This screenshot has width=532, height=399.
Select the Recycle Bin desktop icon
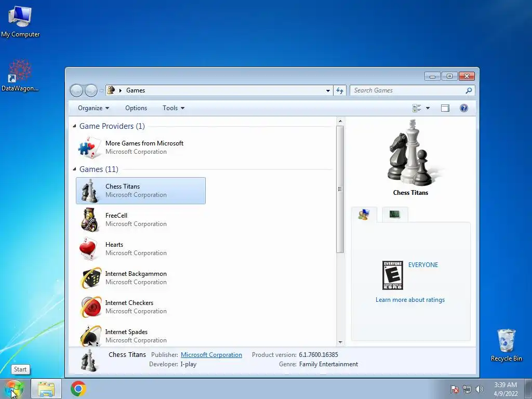[506, 345]
